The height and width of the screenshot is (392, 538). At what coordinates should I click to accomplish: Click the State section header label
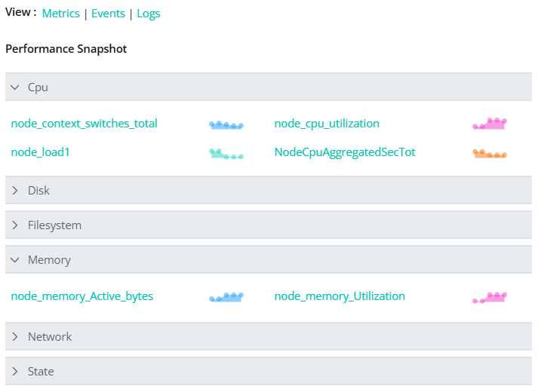[41, 372]
